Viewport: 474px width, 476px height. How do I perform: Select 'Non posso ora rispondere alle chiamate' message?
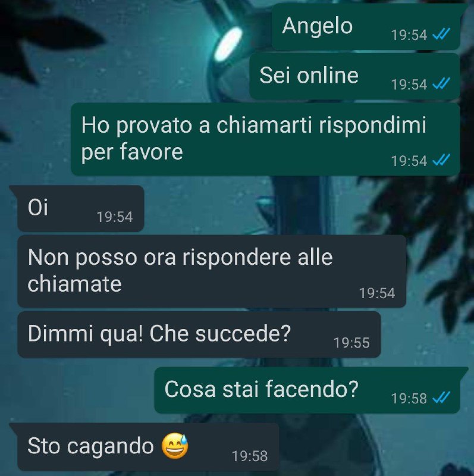click(x=212, y=271)
